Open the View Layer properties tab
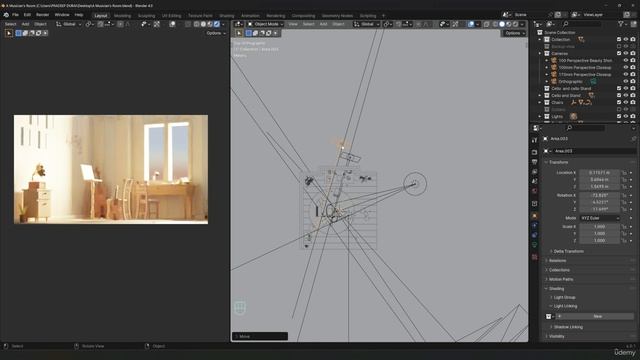 [535, 172]
